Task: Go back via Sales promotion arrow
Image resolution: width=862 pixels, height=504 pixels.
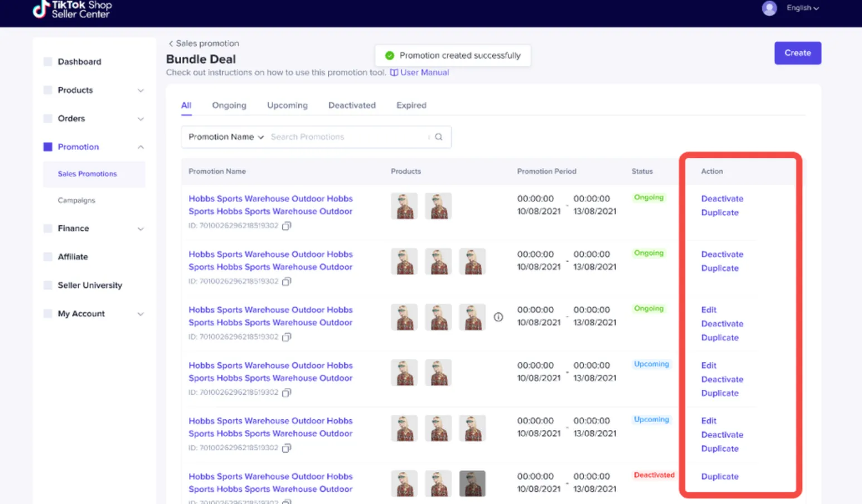Action: tap(171, 43)
